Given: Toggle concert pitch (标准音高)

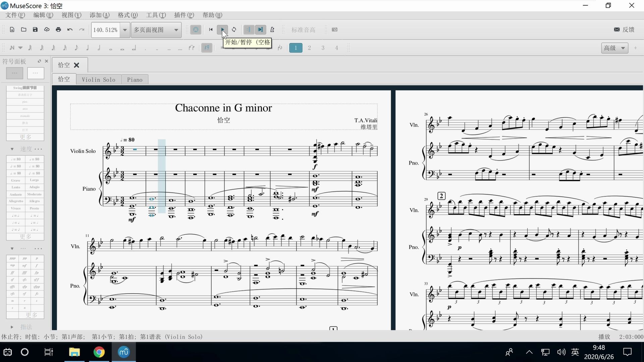Looking at the screenshot, I should coord(303,30).
